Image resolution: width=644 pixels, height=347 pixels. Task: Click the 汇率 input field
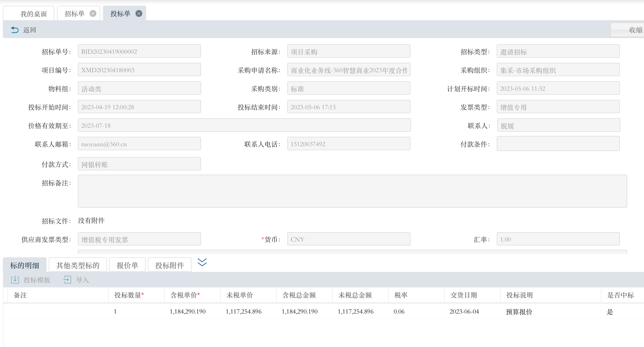[558, 239]
